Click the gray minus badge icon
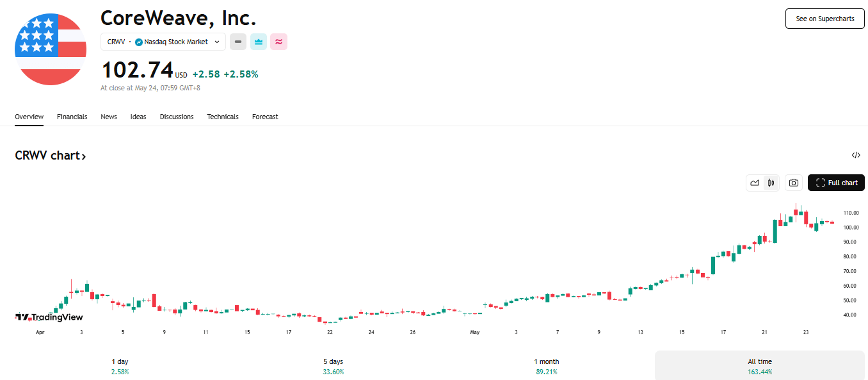Viewport: 868px width, 380px height. point(238,42)
